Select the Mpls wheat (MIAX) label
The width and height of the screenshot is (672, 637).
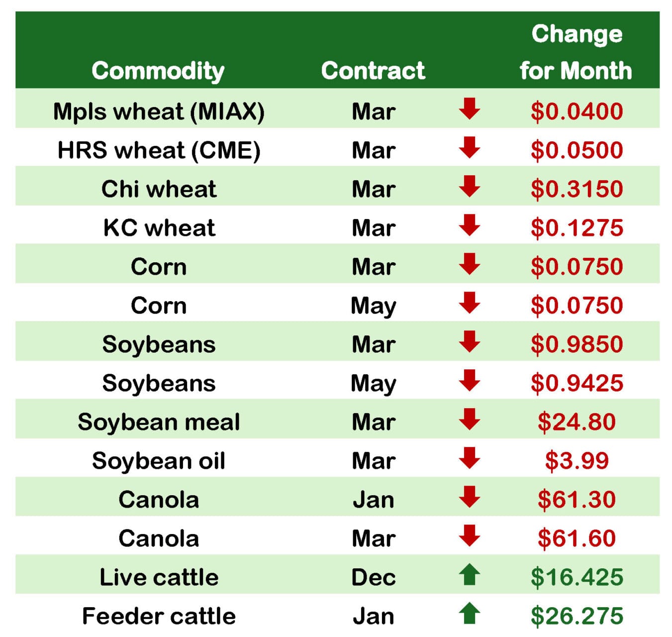pos(159,111)
